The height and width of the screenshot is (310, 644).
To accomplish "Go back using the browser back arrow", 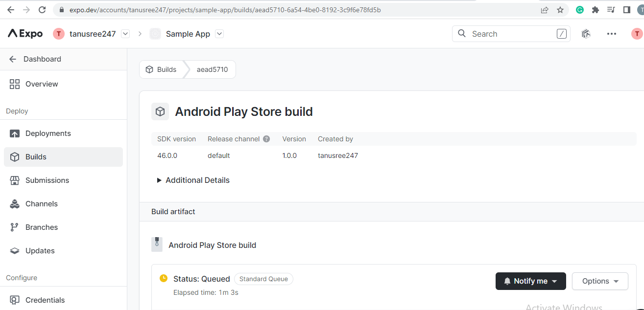I will pos(11,10).
